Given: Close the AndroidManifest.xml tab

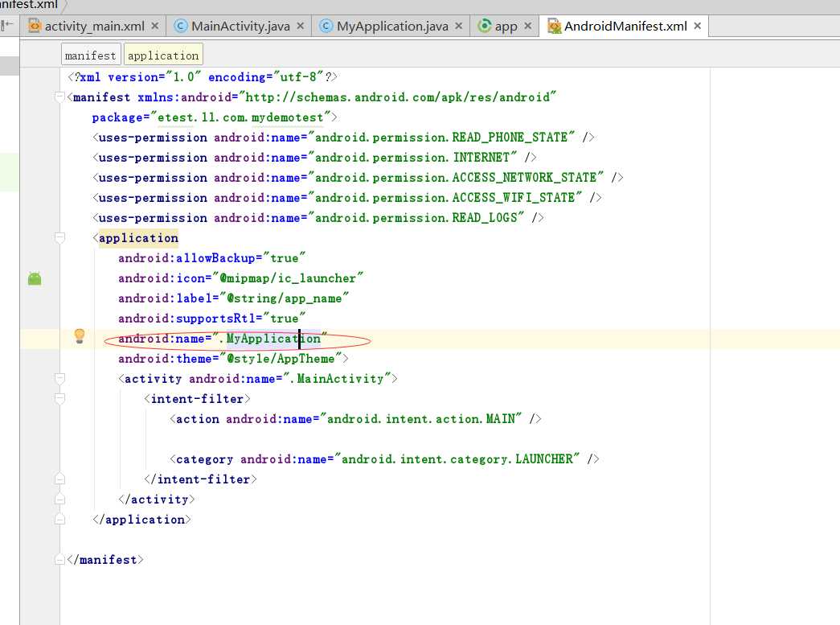Looking at the screenshot, I should [x=698, y=26].
